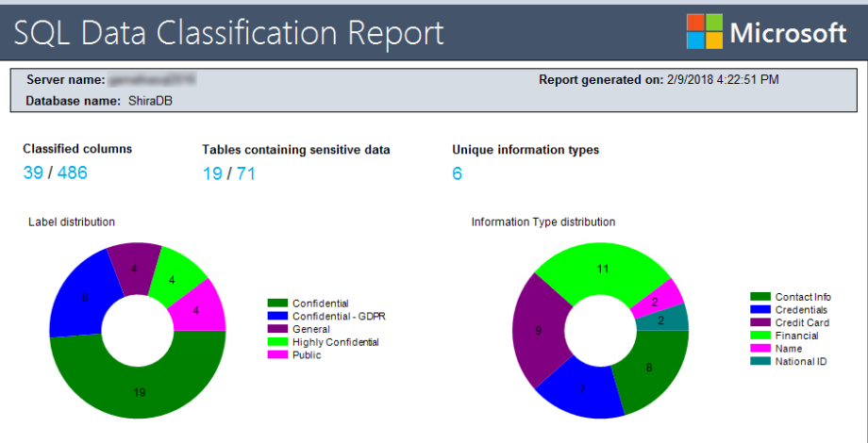Screen dimensions: 868x443
Task: Click the Credit Card segment showing 9
Action: [538, 331]
